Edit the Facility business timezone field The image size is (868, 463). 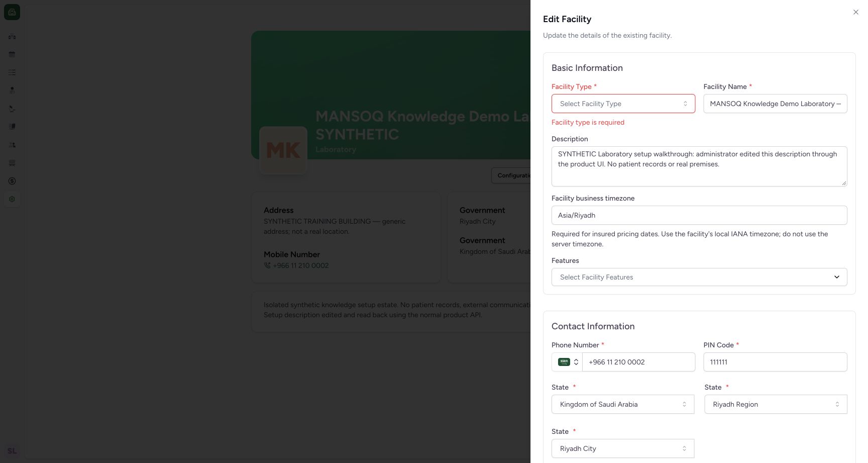(699, 215)
